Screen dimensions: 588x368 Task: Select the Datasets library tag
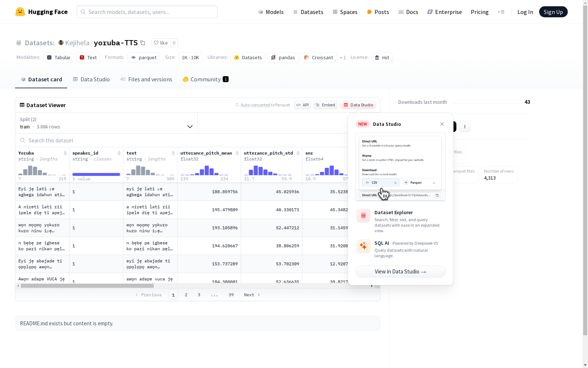click(248, 57)
